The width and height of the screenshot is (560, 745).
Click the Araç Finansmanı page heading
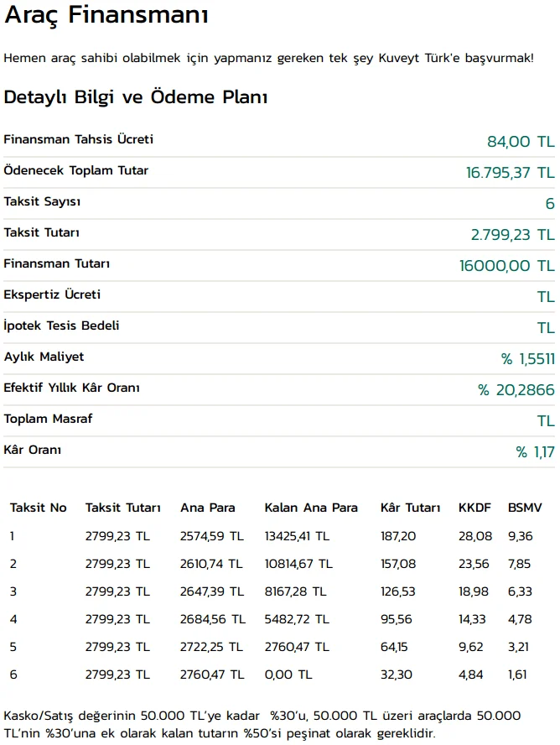point(106,15)
